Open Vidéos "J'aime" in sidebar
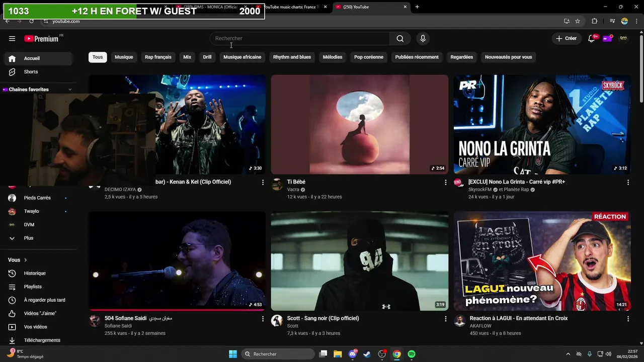 tap(38, 313)
